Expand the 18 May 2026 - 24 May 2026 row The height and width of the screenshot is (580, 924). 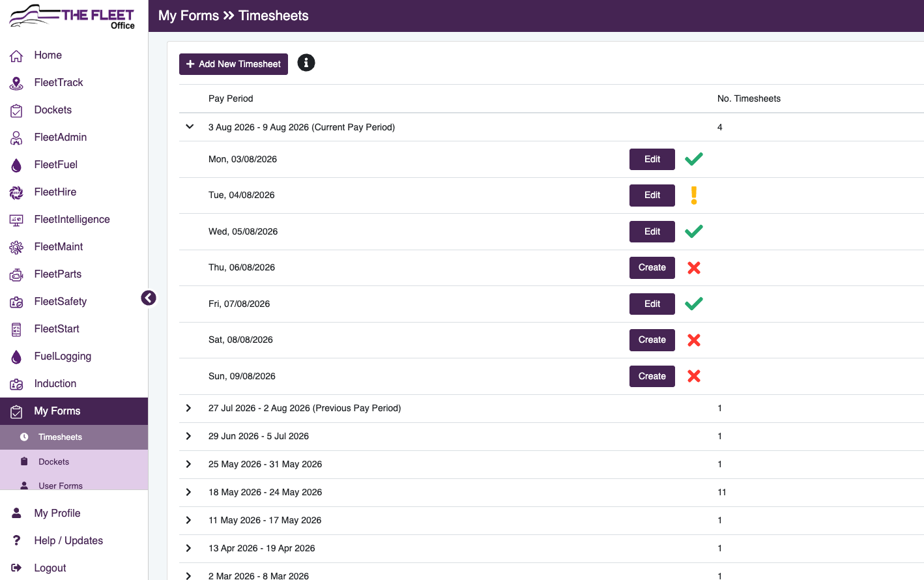pyautogui.click(x=189, y=492)
